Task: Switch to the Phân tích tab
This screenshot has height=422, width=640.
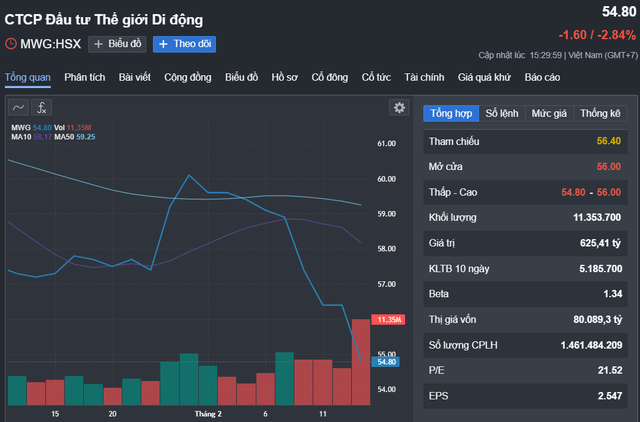Action: 85,77
